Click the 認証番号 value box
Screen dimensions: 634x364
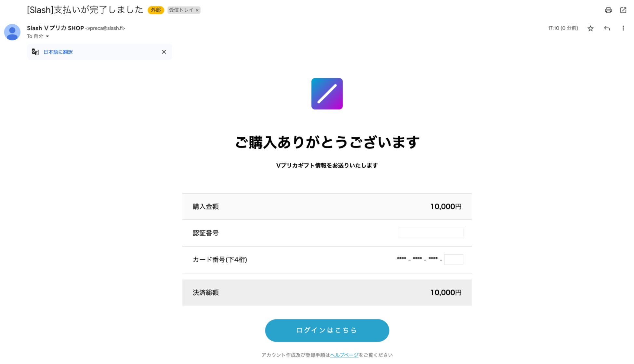(430, 232)
